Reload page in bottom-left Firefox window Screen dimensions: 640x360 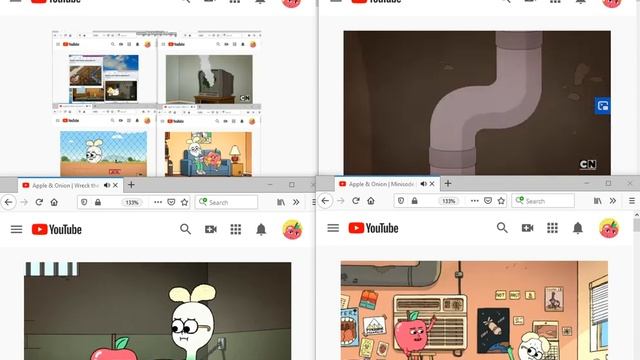click(x=39, y=202)
